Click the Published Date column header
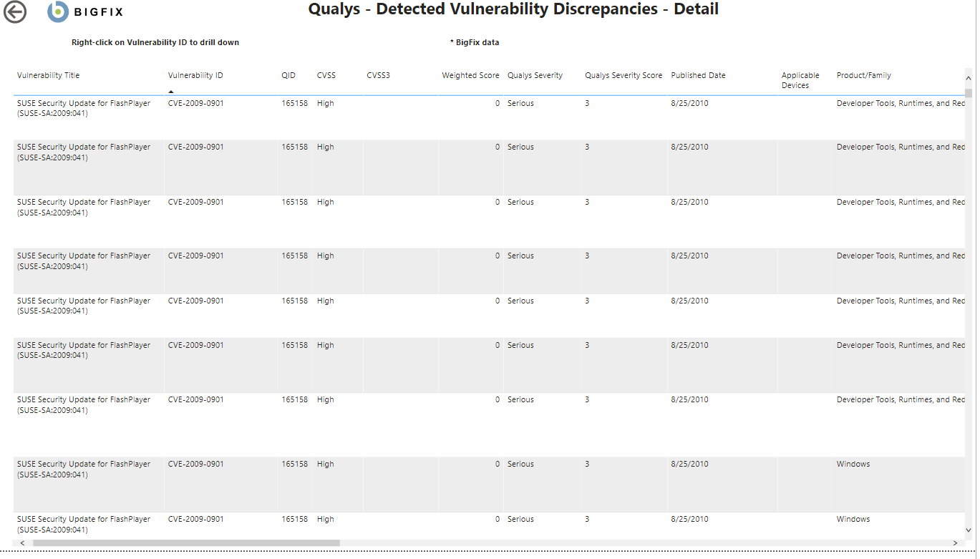Screen dimensions: 980x559 (698, 75)
